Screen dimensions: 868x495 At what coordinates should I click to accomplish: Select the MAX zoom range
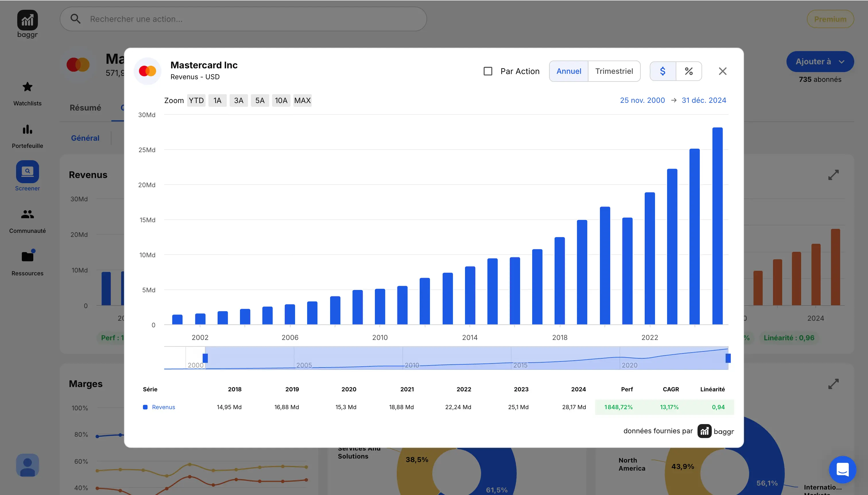pos(302,100)
